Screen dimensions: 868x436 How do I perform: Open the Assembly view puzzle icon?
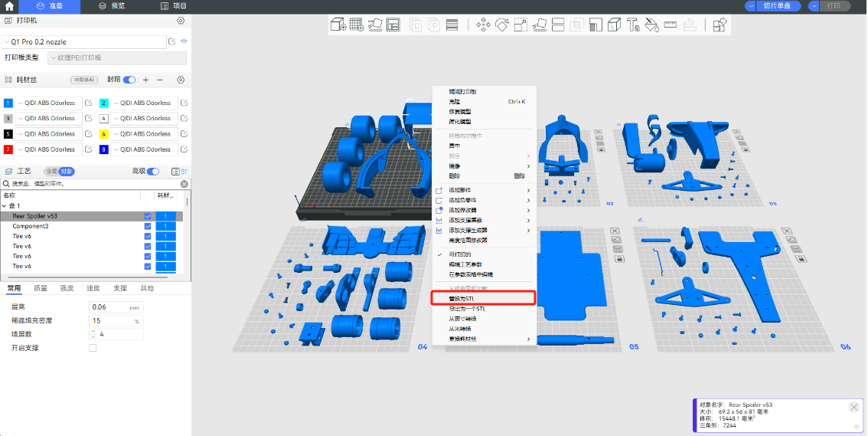point(719,25)
